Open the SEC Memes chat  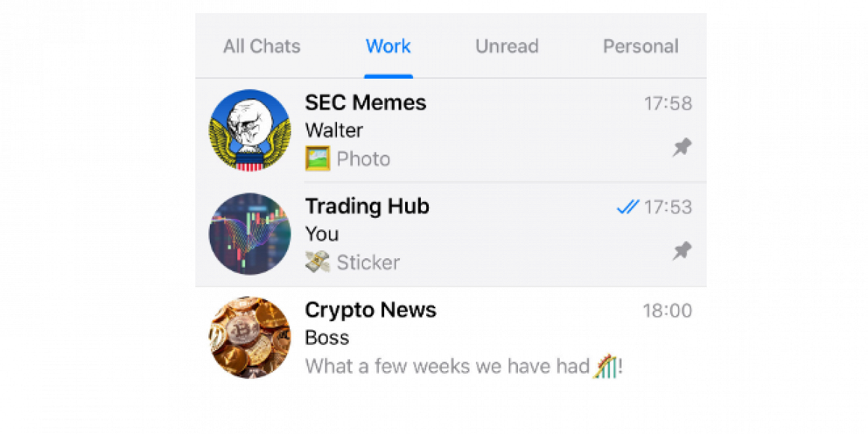pyautogui.click(x=451, y=131)
